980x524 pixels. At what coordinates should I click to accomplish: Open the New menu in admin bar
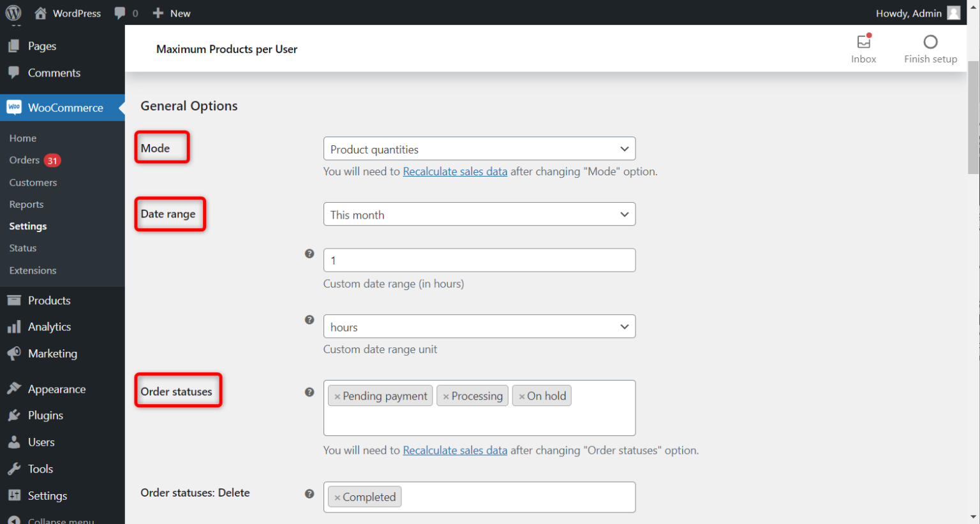tap(171, 13)
